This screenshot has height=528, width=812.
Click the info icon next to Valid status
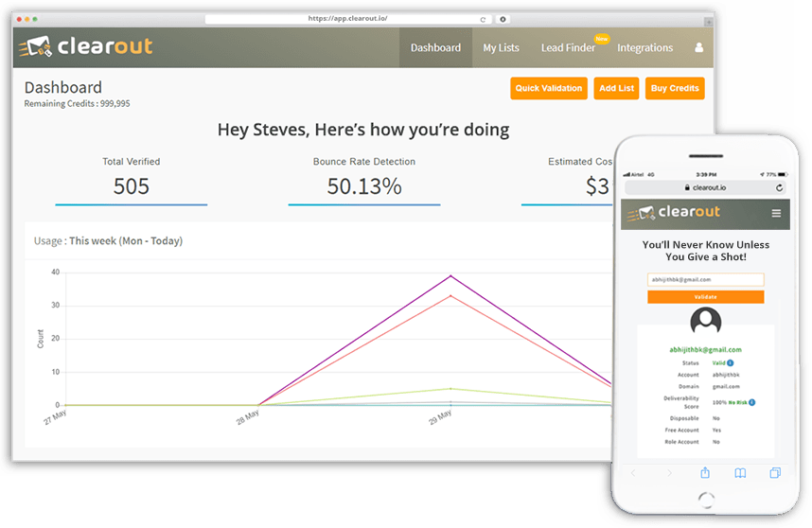pos(731,362)
